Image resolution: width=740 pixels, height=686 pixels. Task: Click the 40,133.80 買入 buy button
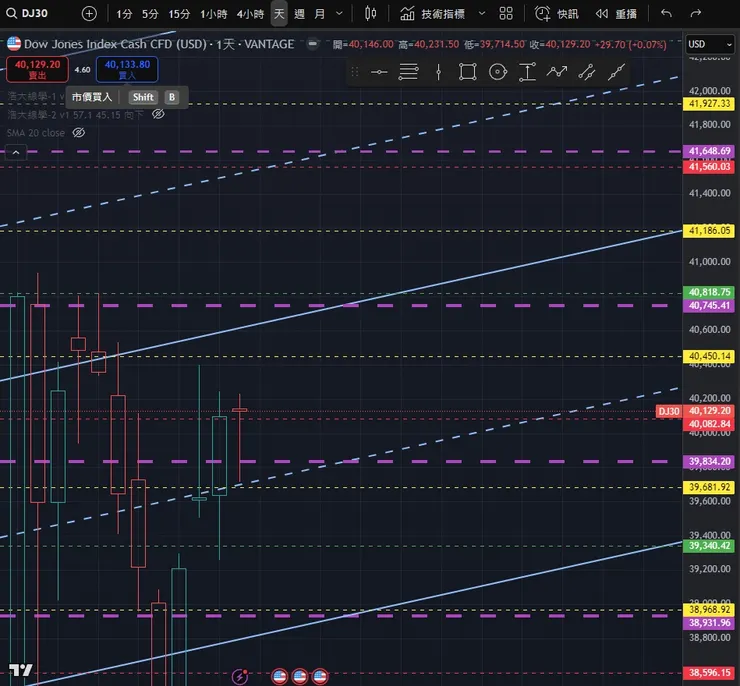coord(127,69)
